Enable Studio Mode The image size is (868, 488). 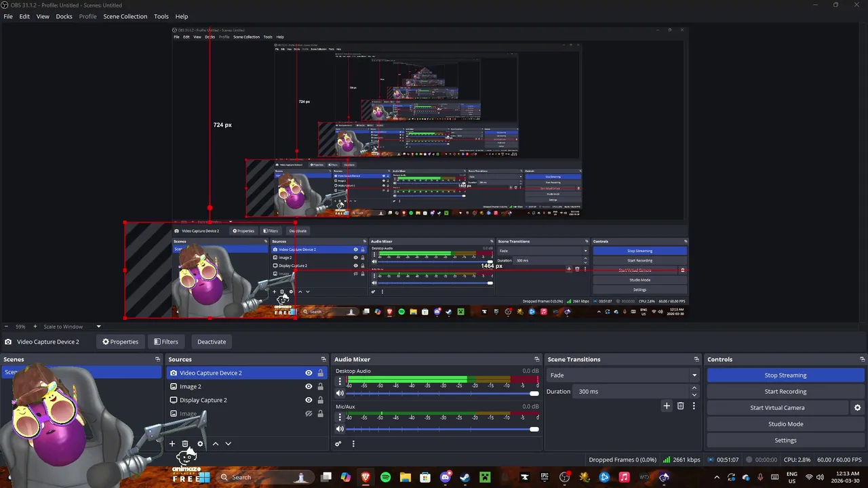[x=785, y=424]
